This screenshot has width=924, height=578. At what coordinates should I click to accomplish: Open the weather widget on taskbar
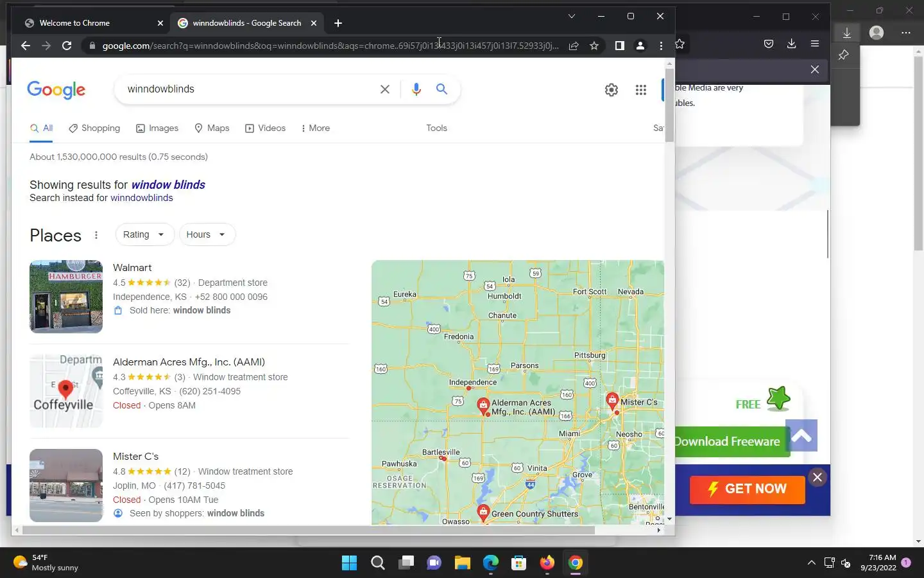pyautogui.click(x=46, y=563)
